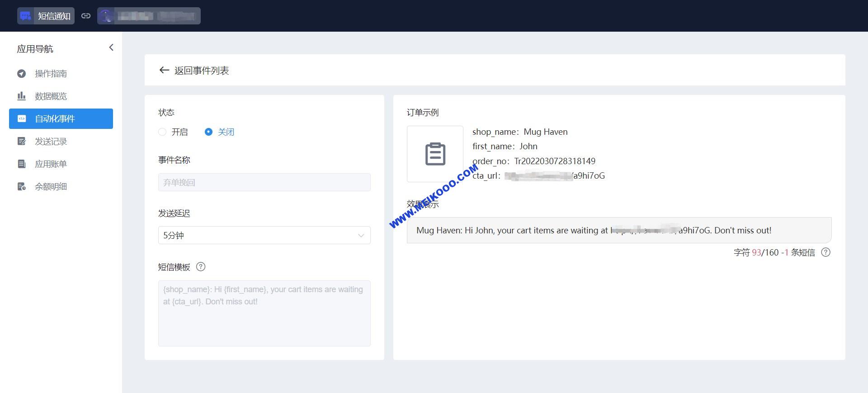Click the 发送延迟 dropdown arrow
Viewport: 868px width, 393px height.
(x=361, y=235)
